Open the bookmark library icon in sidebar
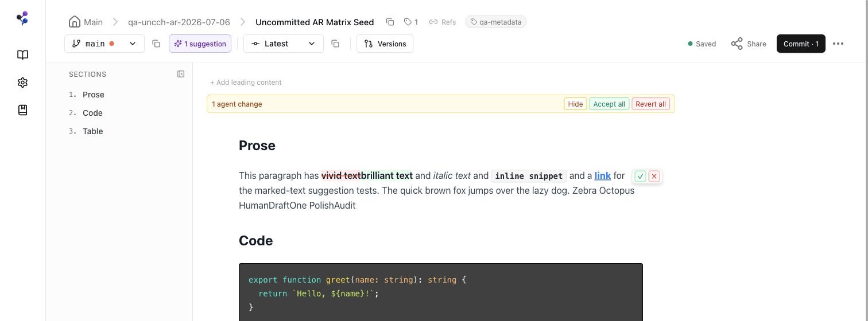This screenshot has height=321, width=868. tap(22, 110)
